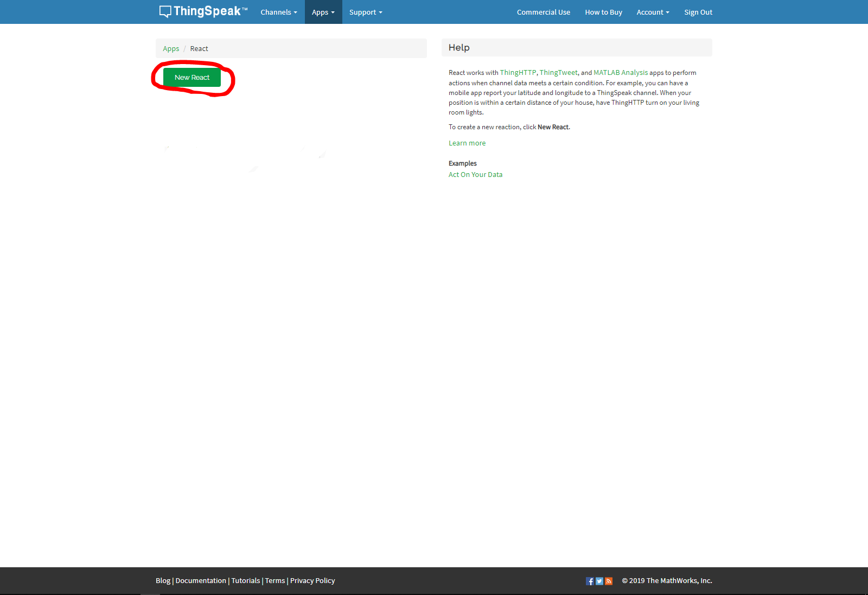Screen dimensions: 868x595
Task: Select Commercial Use in the navigation bar
Action: point(543,12)
